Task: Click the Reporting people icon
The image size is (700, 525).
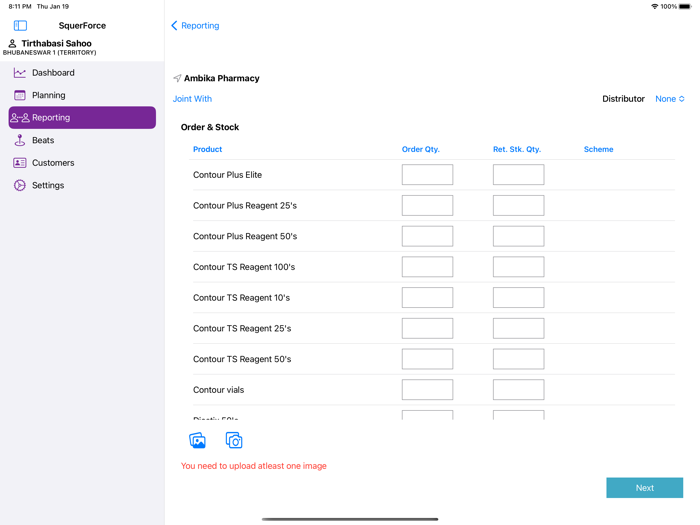Action: (20, 118)
